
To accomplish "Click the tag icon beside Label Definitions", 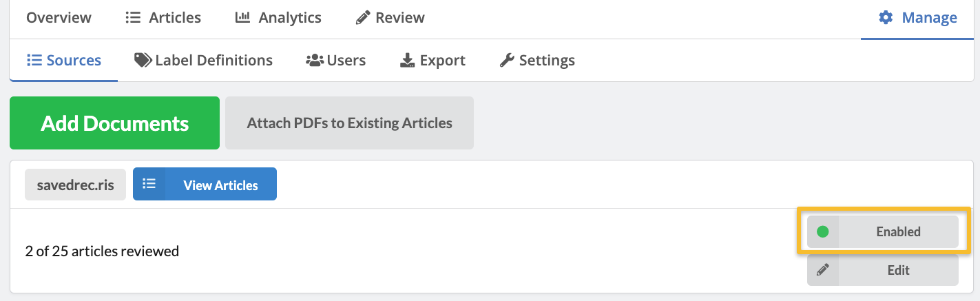I will click(x=143, y=60).
